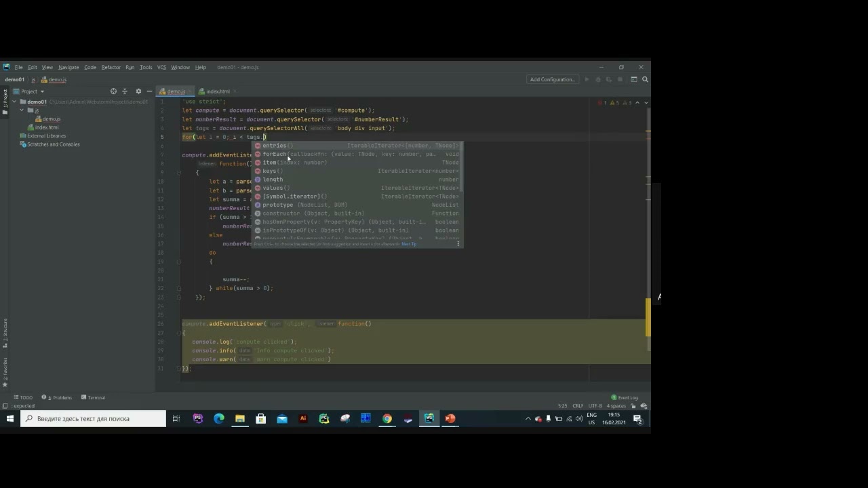Click Locate/Select opened file icon

pos(113,91)
